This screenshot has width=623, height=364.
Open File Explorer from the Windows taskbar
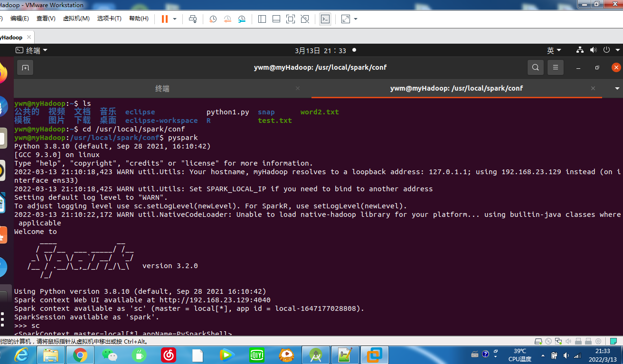(51, 355)
